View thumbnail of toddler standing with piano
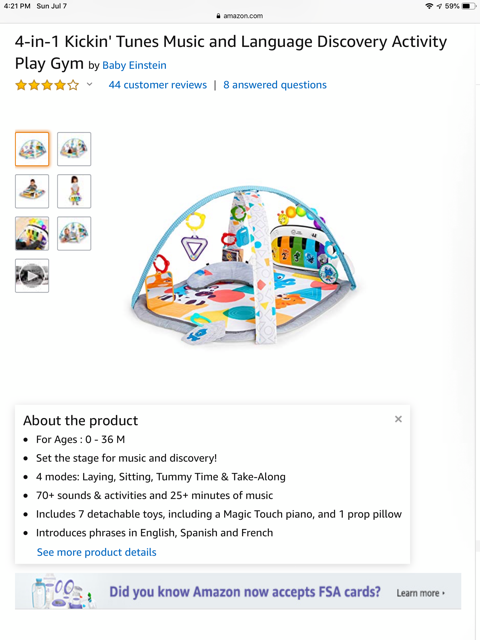The width and height of the screenshot is (480, 640). click(x=74, y=191)
